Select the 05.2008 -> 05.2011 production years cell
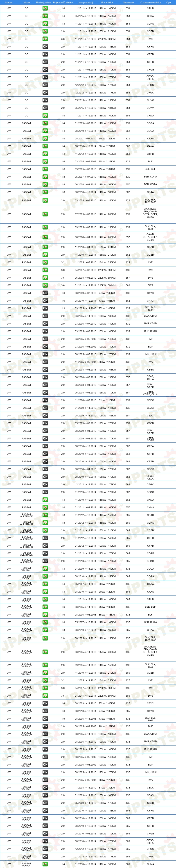Image resolution: width=176 pixels, height=868 pixels. click(x=86, y=370)
